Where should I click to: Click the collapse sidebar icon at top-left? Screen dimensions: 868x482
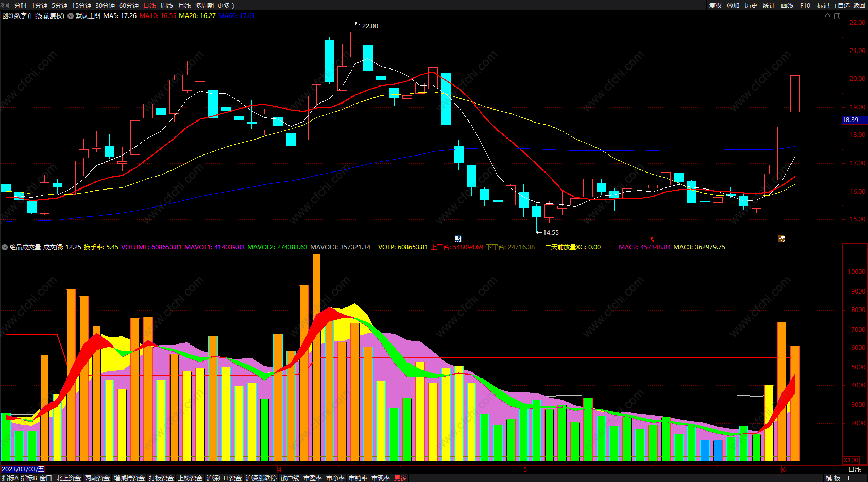5,5
